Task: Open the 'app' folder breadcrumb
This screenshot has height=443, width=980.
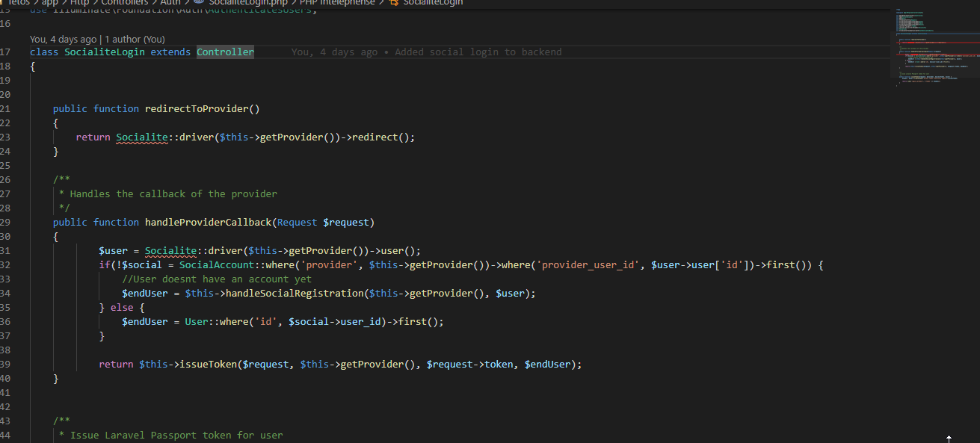Action: pyautogui.click(x=50, y=3)
